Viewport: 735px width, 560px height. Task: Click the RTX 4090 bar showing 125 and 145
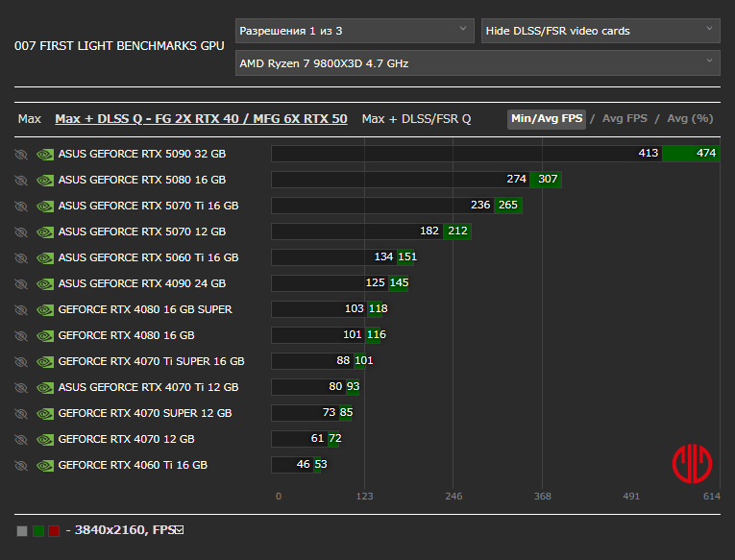[340, 283]
